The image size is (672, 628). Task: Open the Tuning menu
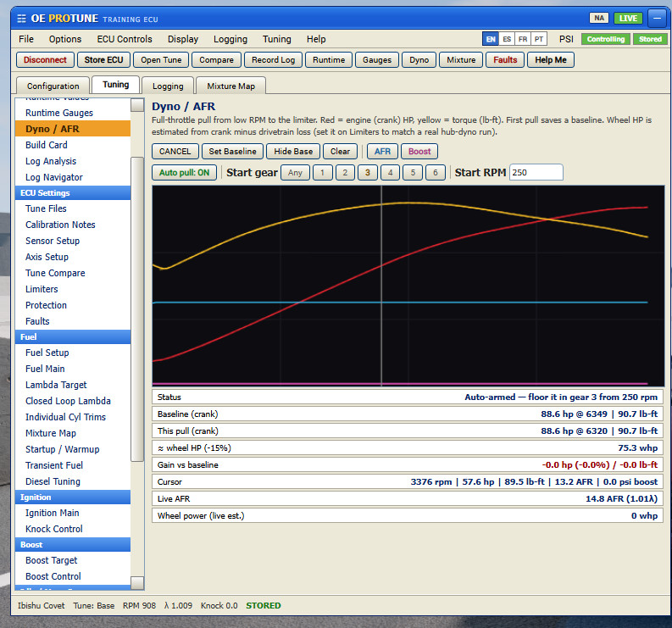(x=277, y=39)
